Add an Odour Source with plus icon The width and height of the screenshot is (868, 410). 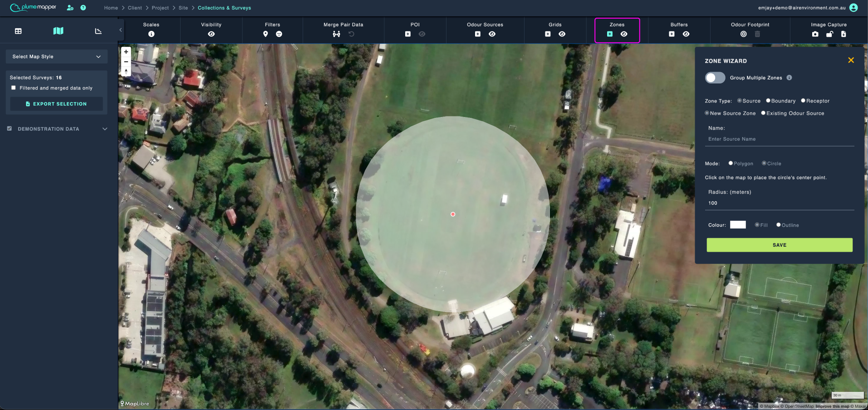[478, 34]
